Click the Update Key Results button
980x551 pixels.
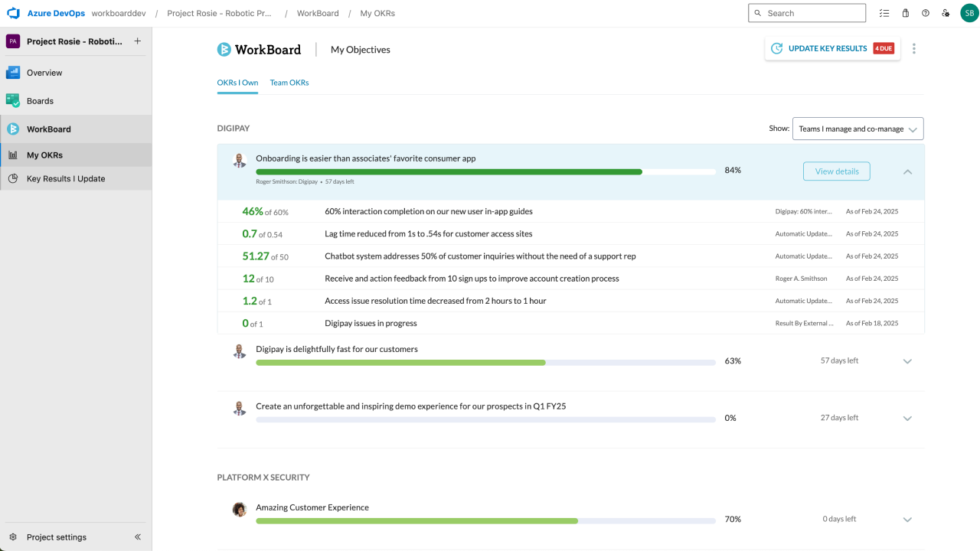pyautogui.click(x=832, y=48)
